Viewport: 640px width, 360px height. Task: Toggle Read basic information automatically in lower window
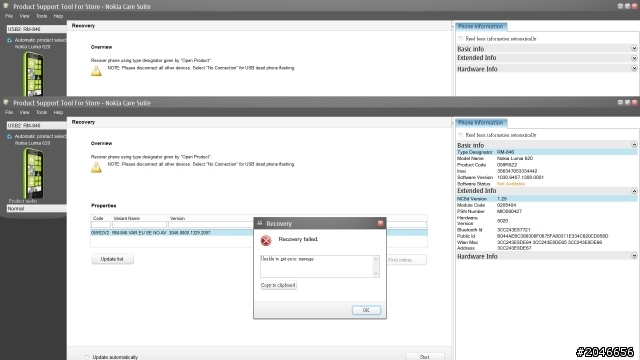(460, 135)
